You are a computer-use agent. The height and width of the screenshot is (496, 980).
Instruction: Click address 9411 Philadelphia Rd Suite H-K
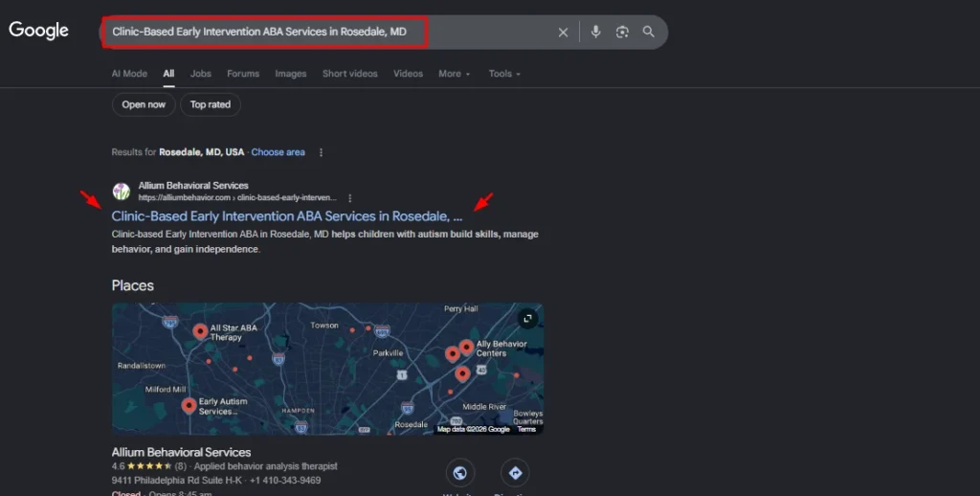tap(176, 481)
